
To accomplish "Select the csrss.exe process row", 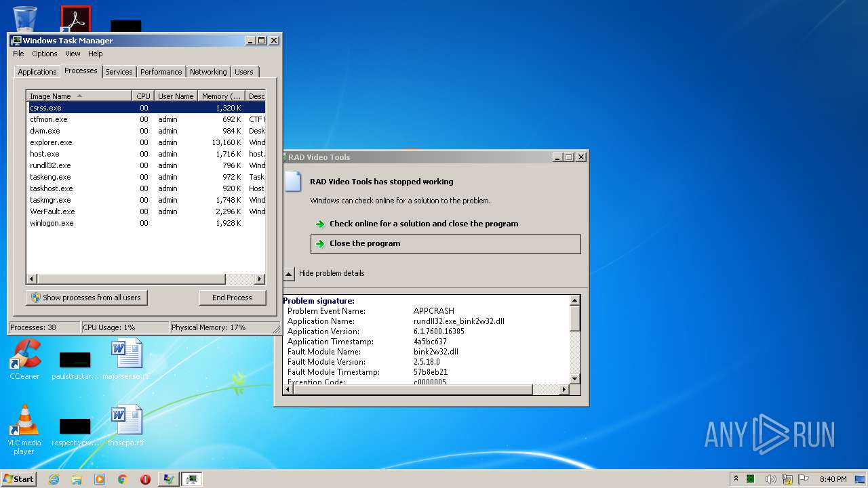I will point(146,108).
